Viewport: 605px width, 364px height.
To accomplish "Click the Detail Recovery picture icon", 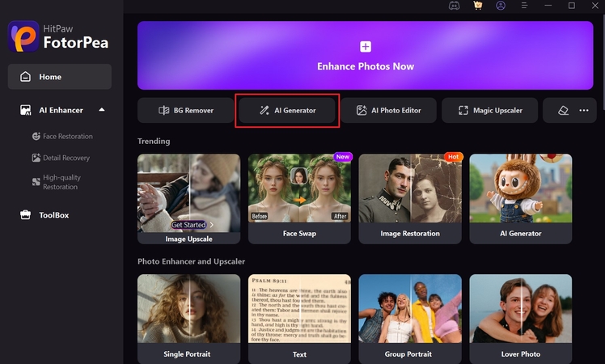I will pos(36,158).
